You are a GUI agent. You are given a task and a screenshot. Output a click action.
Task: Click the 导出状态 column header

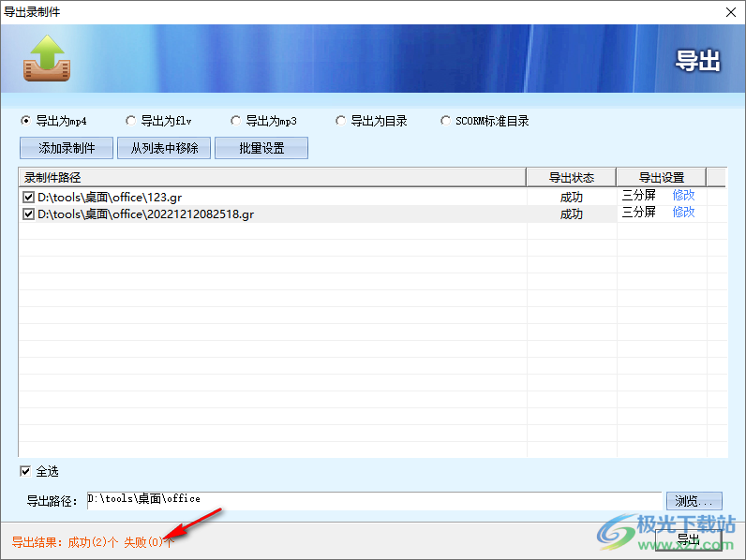click(x=571, y=178)
